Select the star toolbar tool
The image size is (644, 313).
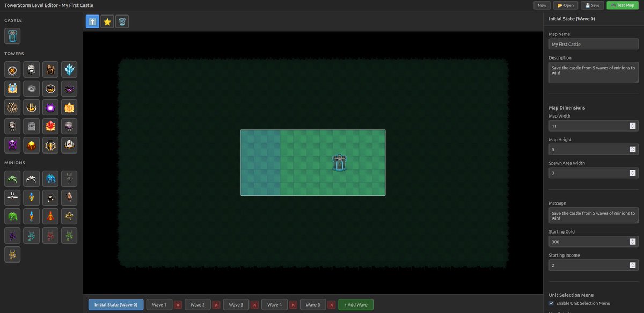[x=107, y=21]
